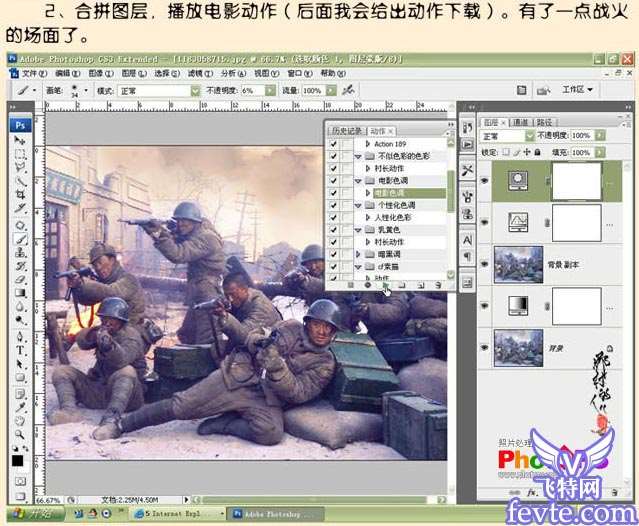The image size is (639, 526).
Task: Hide the top selected adjustment layer
Action: [485, 180]
